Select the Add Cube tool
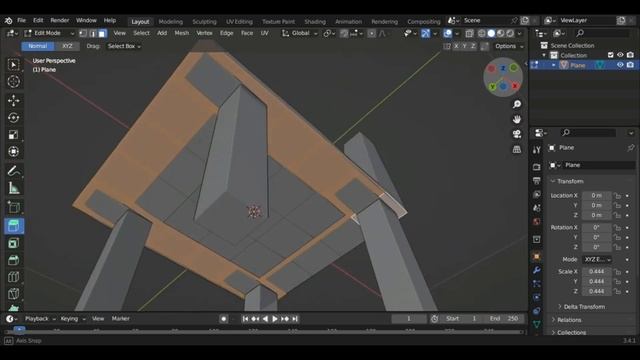640x360 pixels. coord(13,207)
